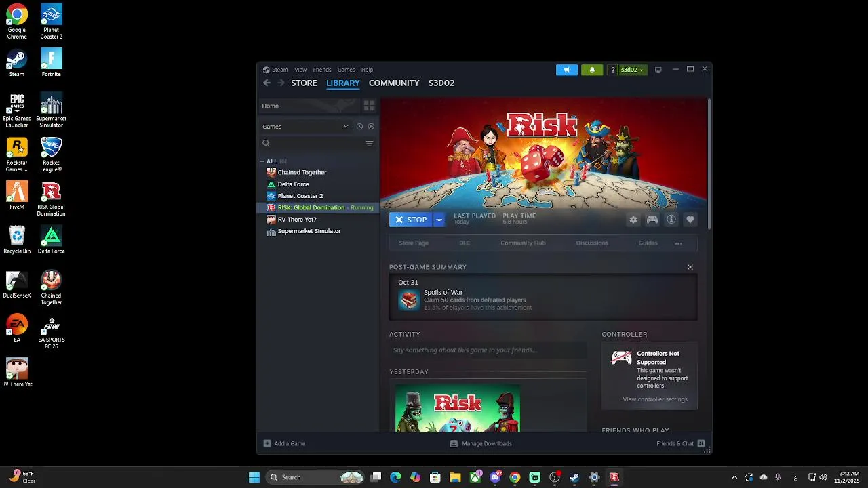Open controller layout for RISK

click(x=652, y=220)
